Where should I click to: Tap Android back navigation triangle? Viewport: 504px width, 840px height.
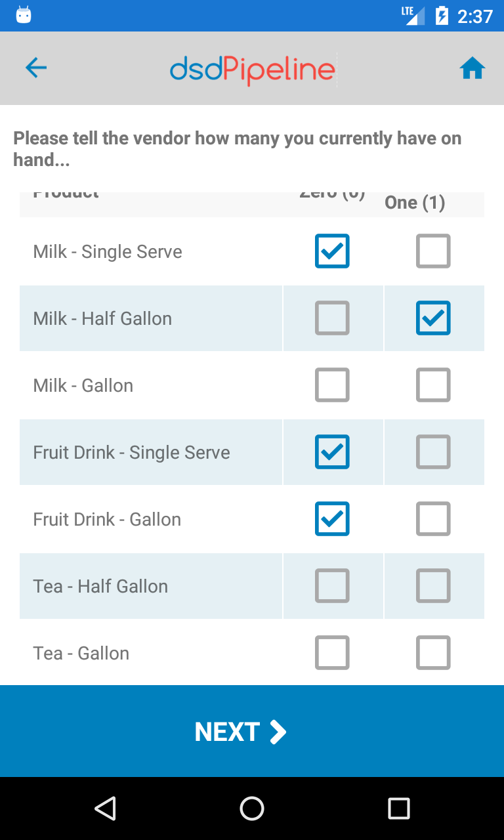coord(105,808)
